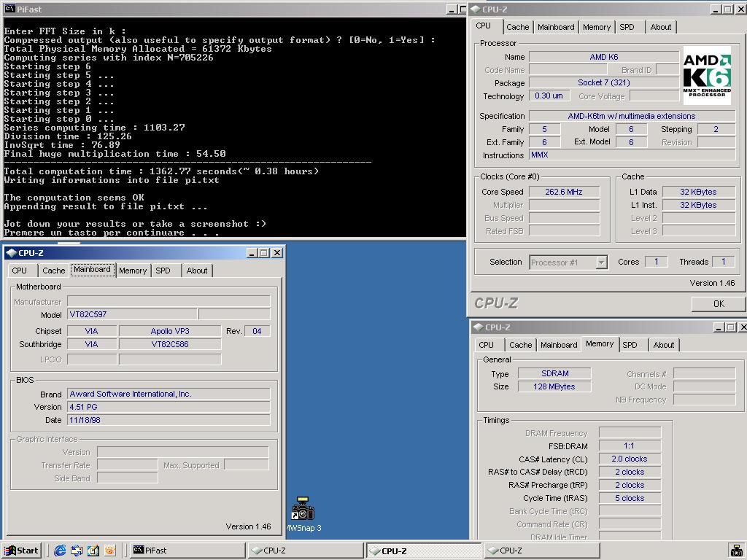Click the Mainboard CPU-Z window title icon
Viewport: 747px width, 560px height.
click(x=12, y=253)
